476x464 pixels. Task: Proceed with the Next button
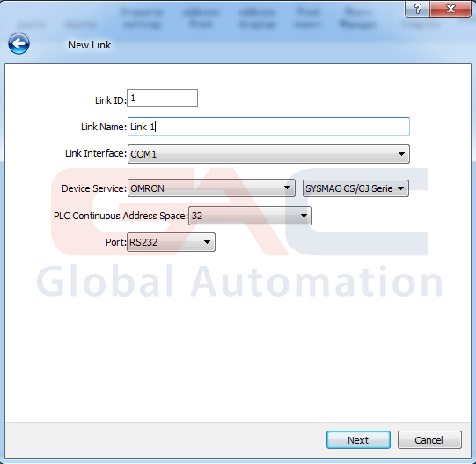[x=358, y=439]
